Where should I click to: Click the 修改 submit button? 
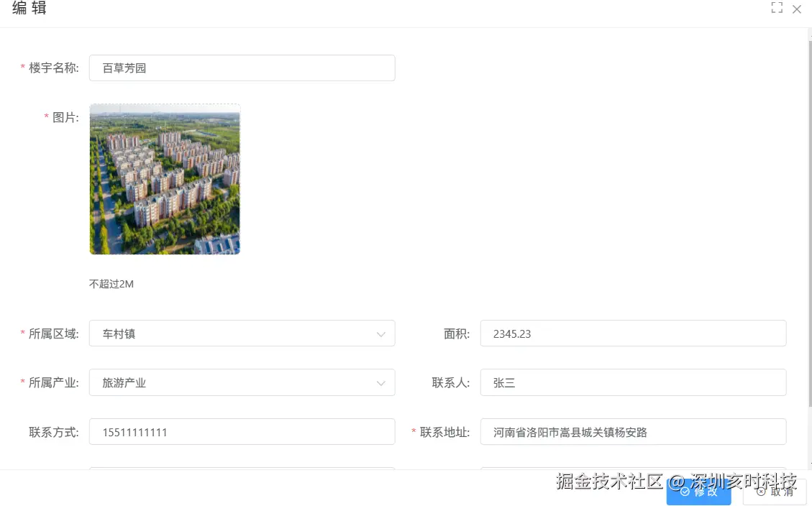click(698, 492)
